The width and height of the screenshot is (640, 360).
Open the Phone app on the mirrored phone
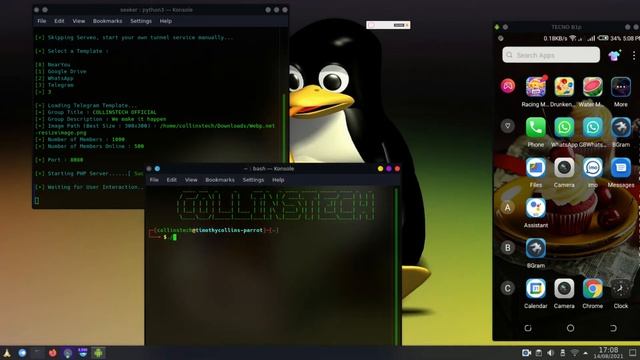[535, 127]
